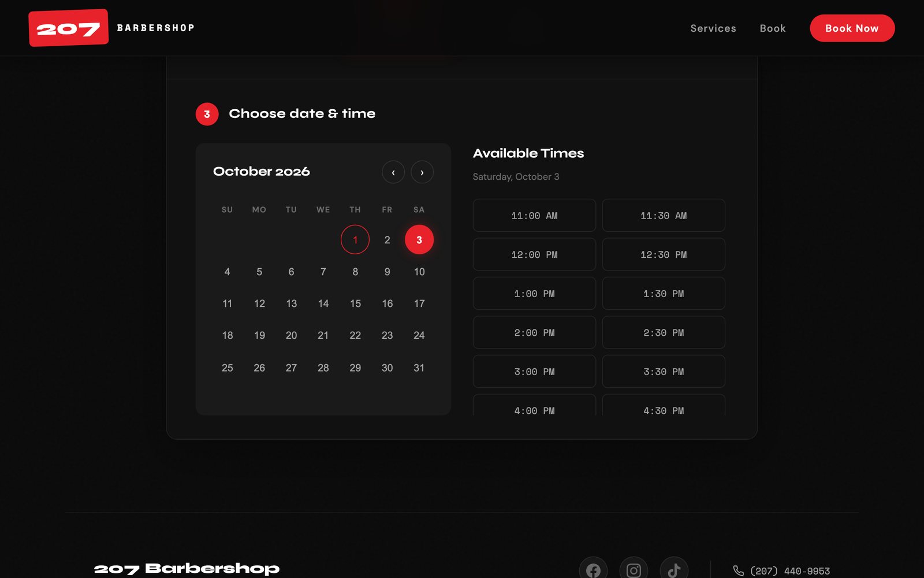Viewport: 924px width, 578px height.
Task: Select the 11:30 AM time slot
Action: click(x=664, y=216)
